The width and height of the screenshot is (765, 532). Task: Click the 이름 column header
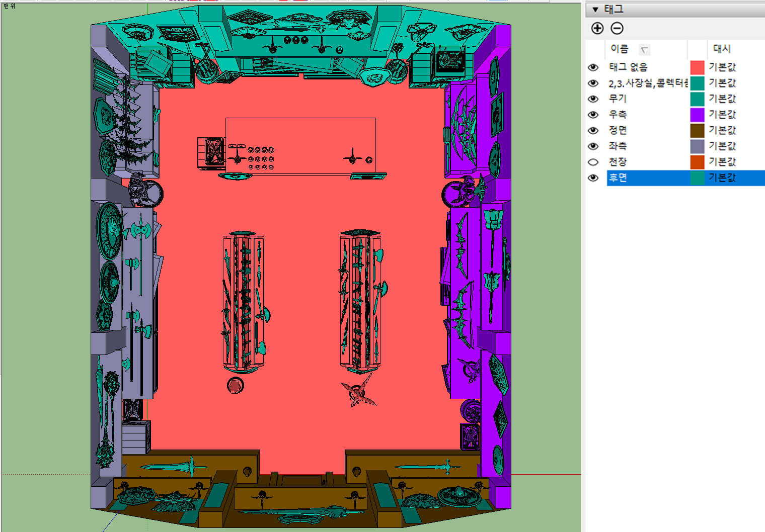620,49
